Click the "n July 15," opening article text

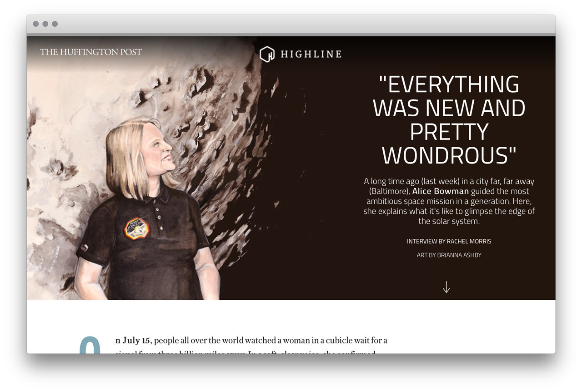(133, 341)
